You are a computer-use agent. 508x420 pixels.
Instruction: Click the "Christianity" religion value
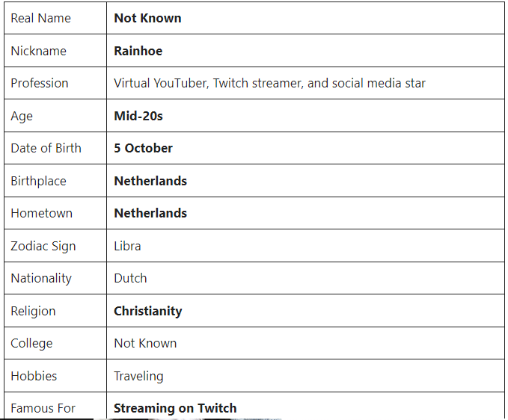point(147,311)
